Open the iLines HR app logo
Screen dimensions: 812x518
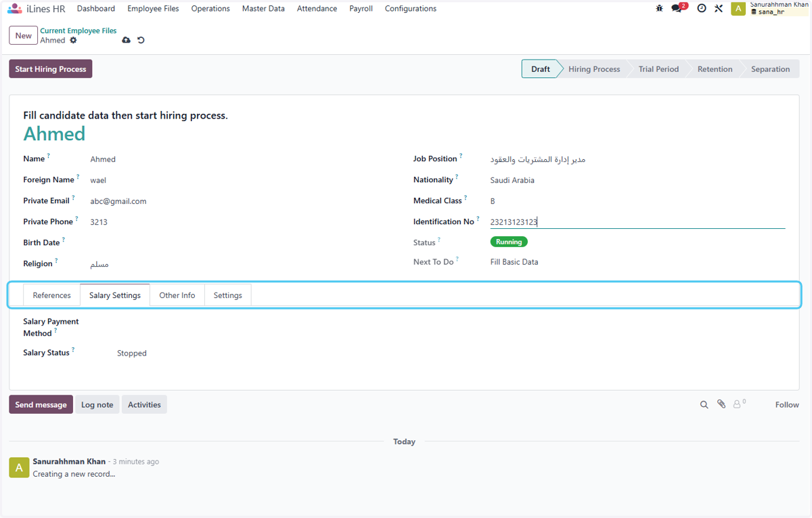pyautogui.click(x=14, y=9)
